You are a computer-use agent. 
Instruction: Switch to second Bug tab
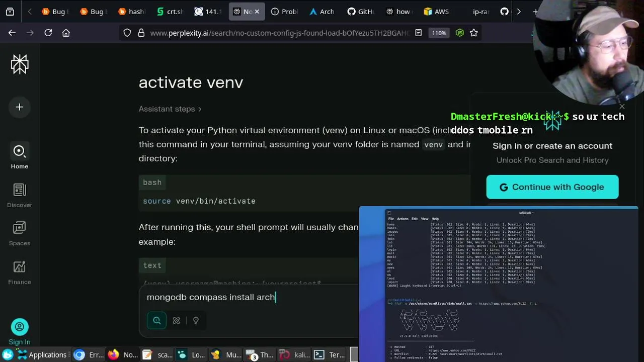click(x=93, y=12)
